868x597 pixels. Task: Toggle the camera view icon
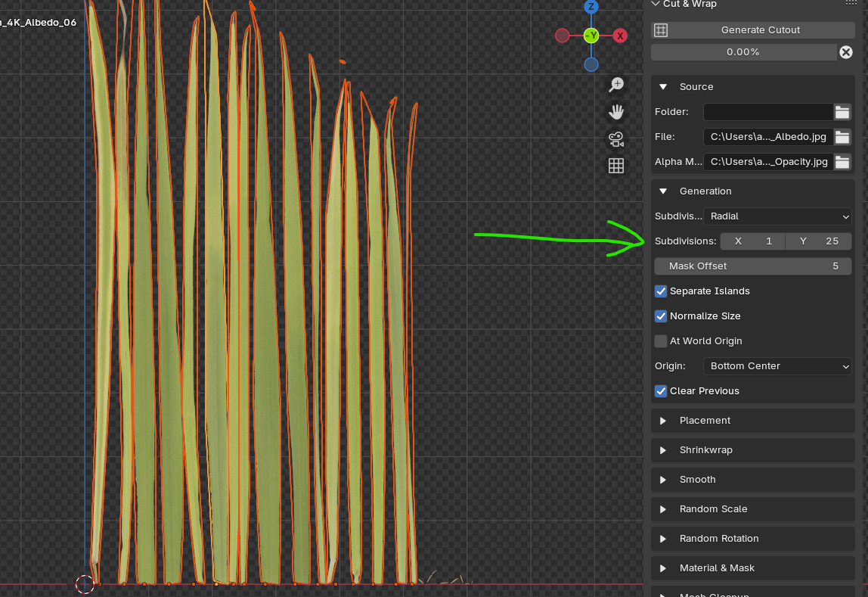(x=616, y=139)
